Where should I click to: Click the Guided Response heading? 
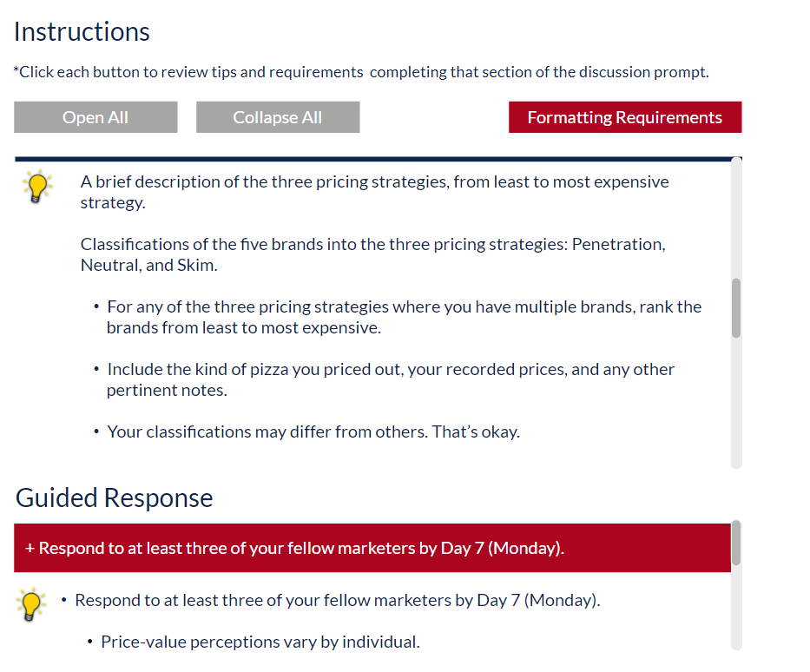[115, 498]
